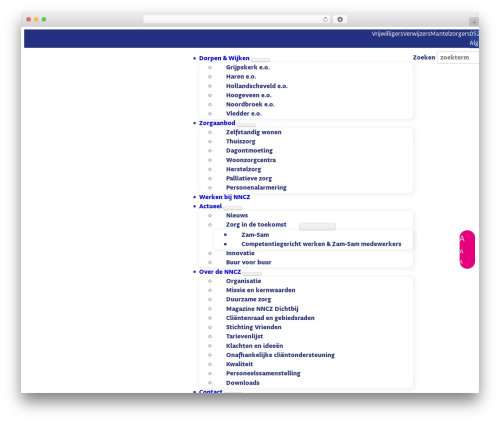
Task: Click the round browser button beside the address bar
Action: pos(340,19)
